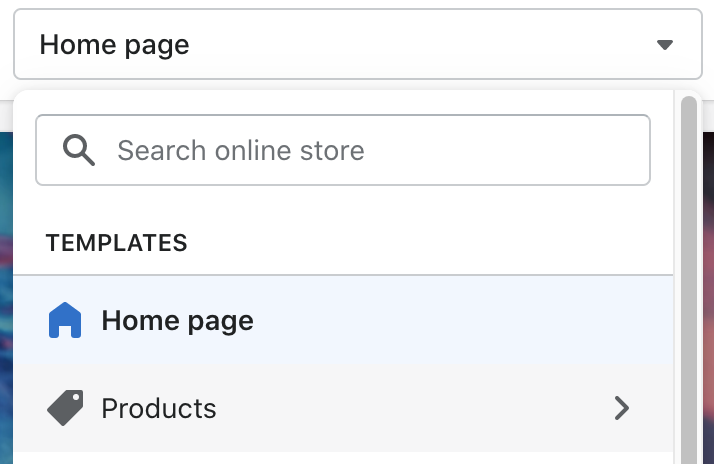Click the blue house icon in templates
The image size is (714, 464).
(65, 320)
